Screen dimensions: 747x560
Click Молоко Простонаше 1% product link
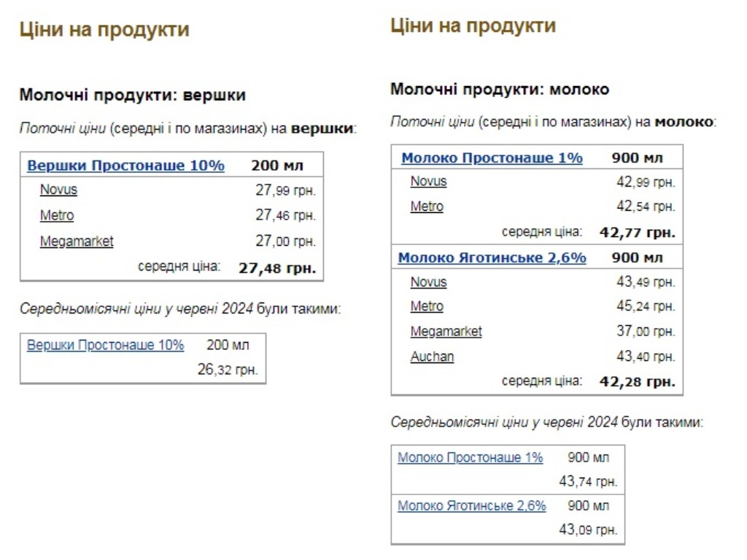(489, 156)
